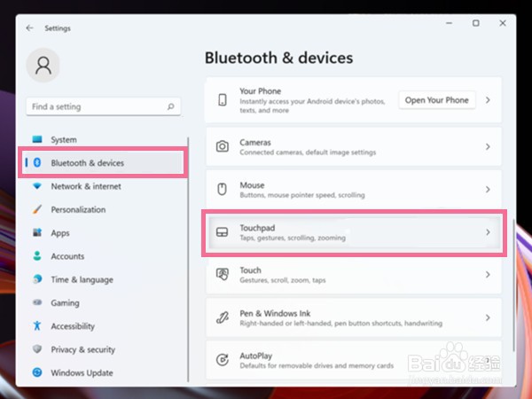Click 'Defaults for removable drives' description
The image size is (532, 399).
(317, 365)
